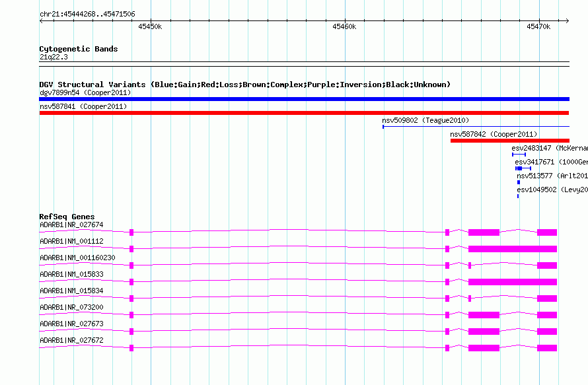Select the esv3417671 blue variant glyph
Image resolution: width=588 pixels, height=385 pixels.
click(x=523, y=168)
